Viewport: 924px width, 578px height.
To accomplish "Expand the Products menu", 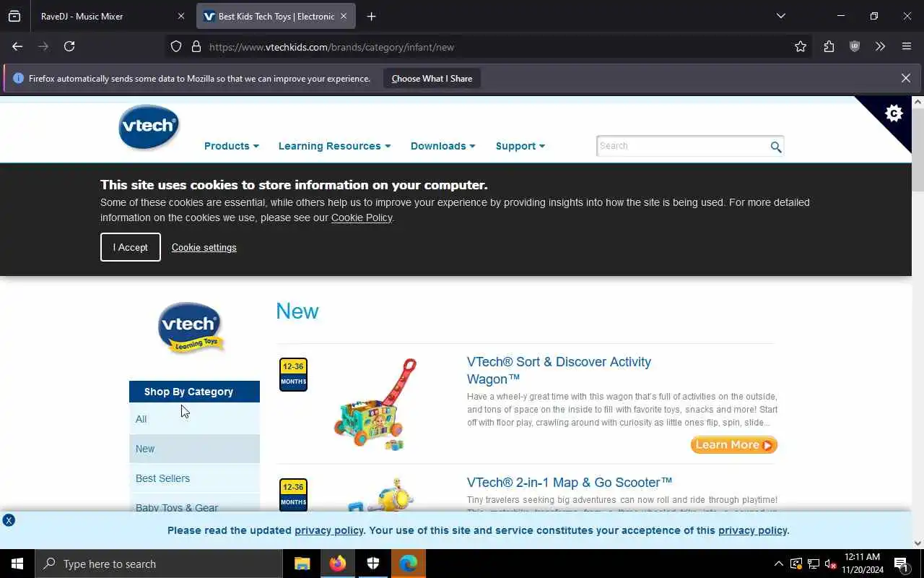I will [231, 146].
